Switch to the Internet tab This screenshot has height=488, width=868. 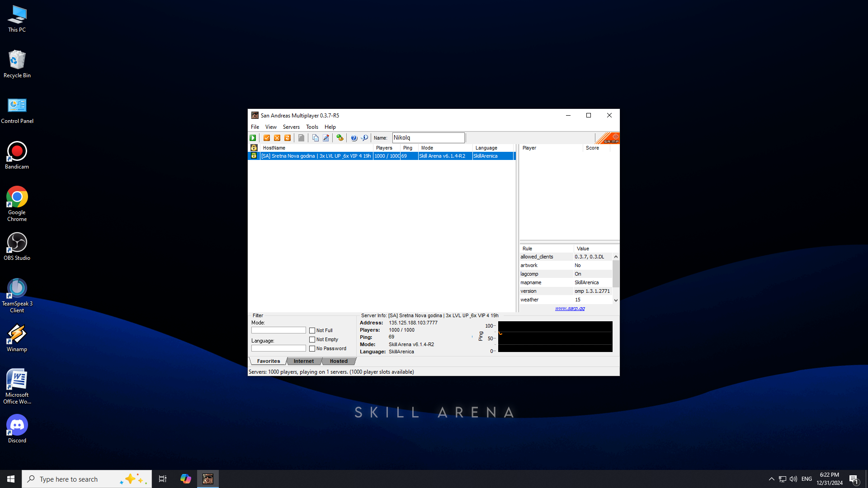(304, 361)
